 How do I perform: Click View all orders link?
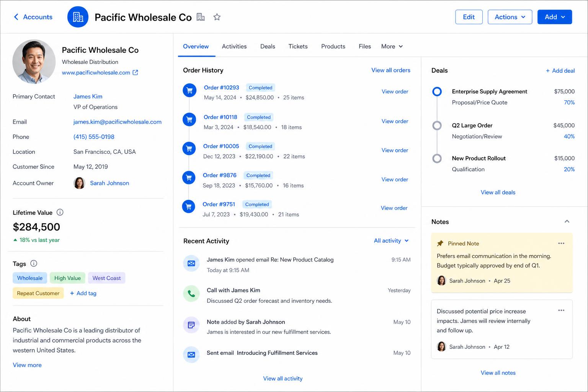[x=391, y=70]
